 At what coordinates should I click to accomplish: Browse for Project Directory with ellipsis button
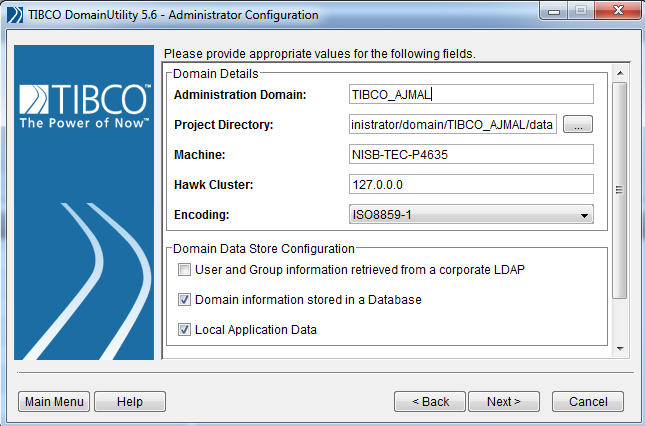(578, 124)
